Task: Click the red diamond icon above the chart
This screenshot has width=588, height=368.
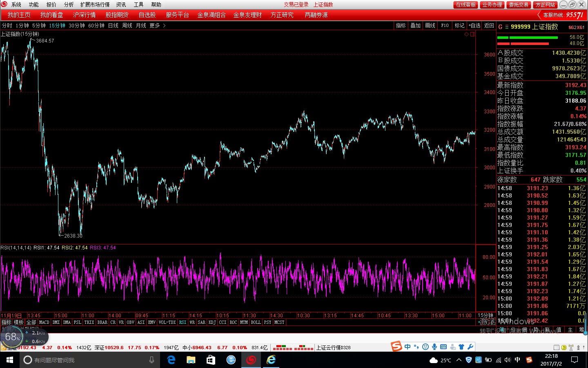Action: pos(466,34)
